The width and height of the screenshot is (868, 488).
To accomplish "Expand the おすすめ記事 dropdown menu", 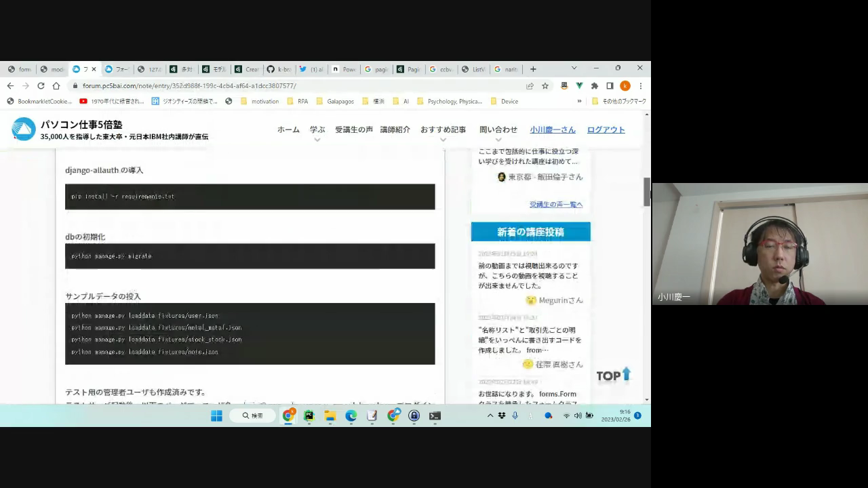I will click(443, 130).
